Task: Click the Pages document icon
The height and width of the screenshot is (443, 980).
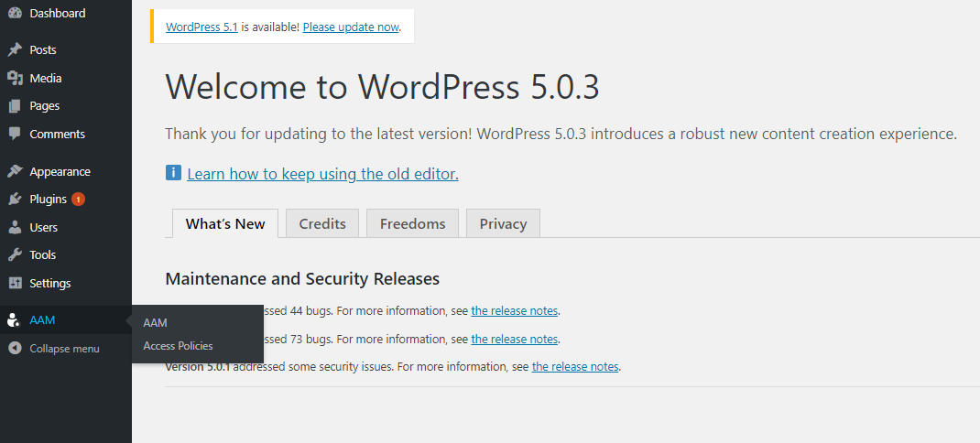Action: 15,106
